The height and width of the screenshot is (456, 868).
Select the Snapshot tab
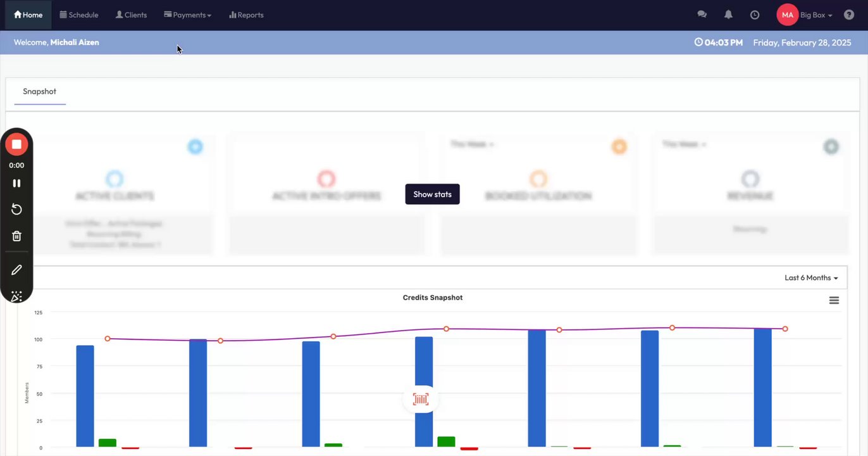pos(39,92)
